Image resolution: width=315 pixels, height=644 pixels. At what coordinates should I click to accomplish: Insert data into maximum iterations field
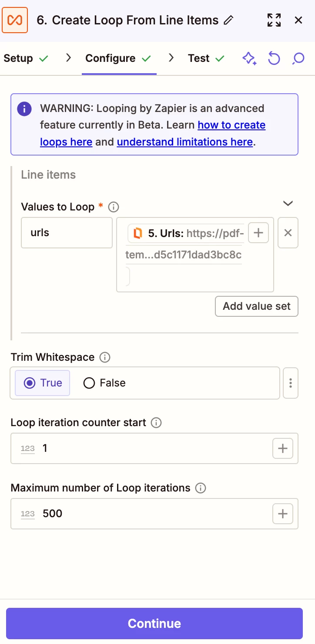283,514
